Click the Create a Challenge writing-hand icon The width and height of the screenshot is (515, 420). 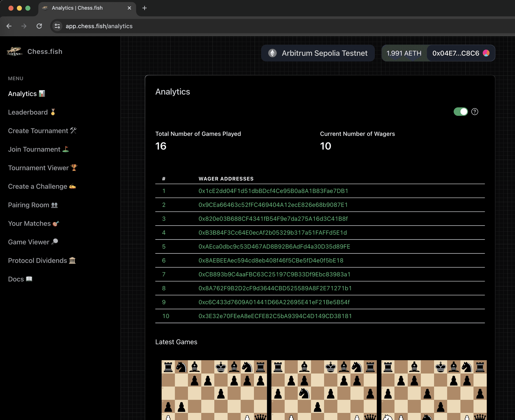tap(72, 186)
